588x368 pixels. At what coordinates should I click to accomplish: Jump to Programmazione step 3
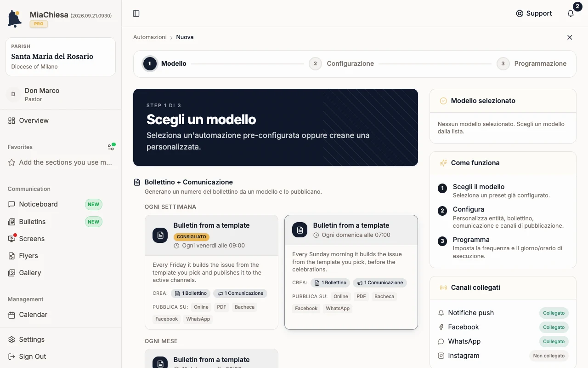point(531,63)
